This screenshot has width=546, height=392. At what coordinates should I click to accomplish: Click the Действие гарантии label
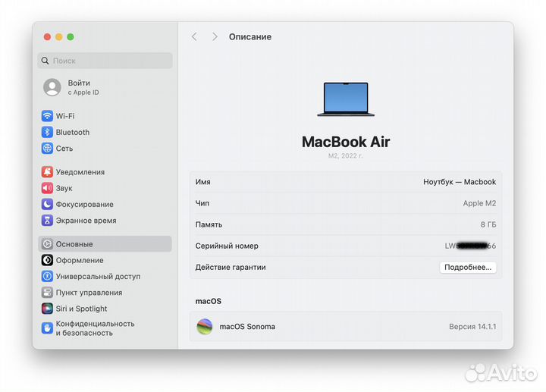click(x=231, y=268)
